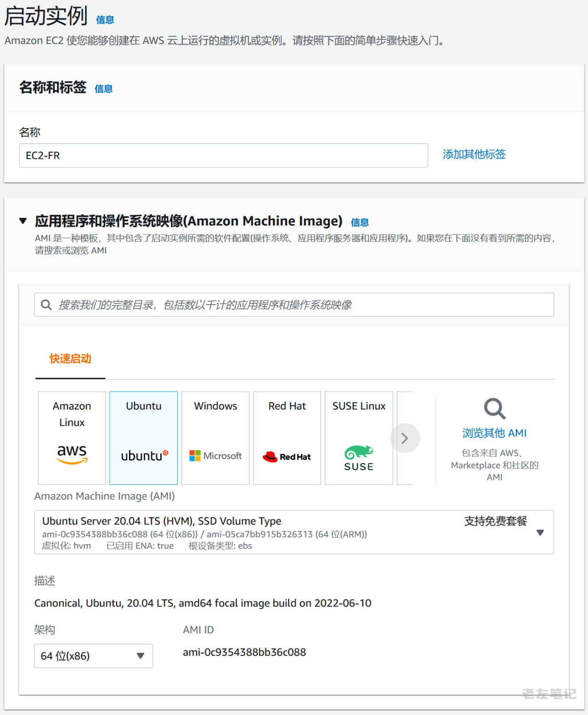This screenshot has width=588, height=715.
Task: Click the '根设备类型: ebs' text
Action: pyautogui.click(x=220, y=546)
